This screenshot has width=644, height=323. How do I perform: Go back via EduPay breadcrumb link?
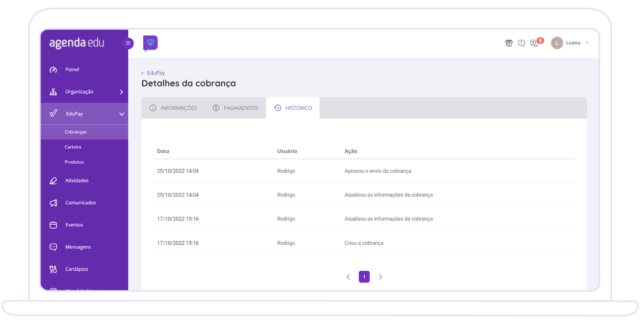[x=156, y=73]
